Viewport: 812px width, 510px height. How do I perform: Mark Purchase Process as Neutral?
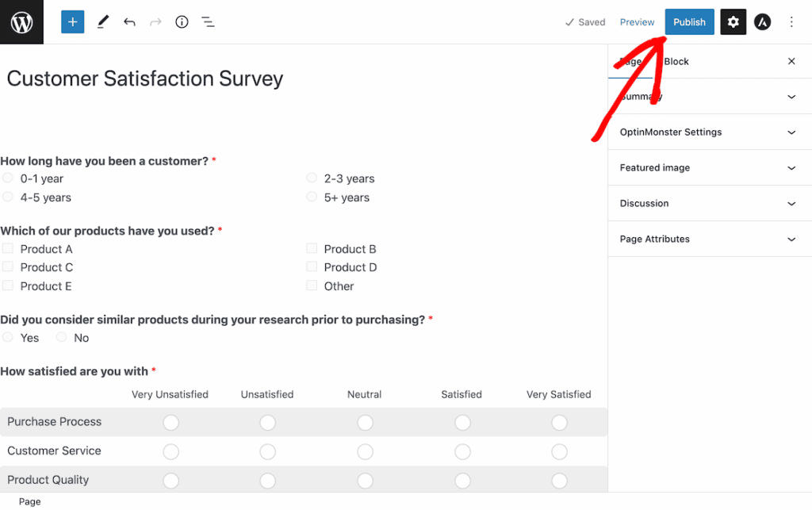tap(365, 422)
